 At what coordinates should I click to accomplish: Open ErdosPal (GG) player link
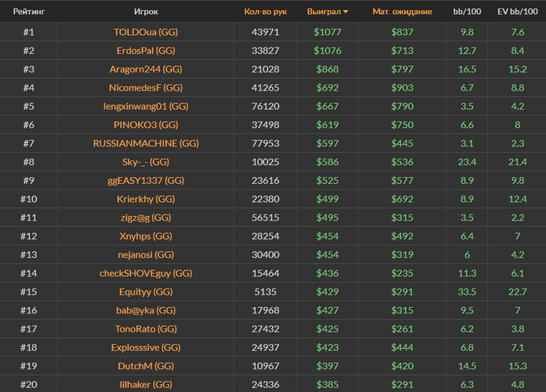[x=146, y=51]
